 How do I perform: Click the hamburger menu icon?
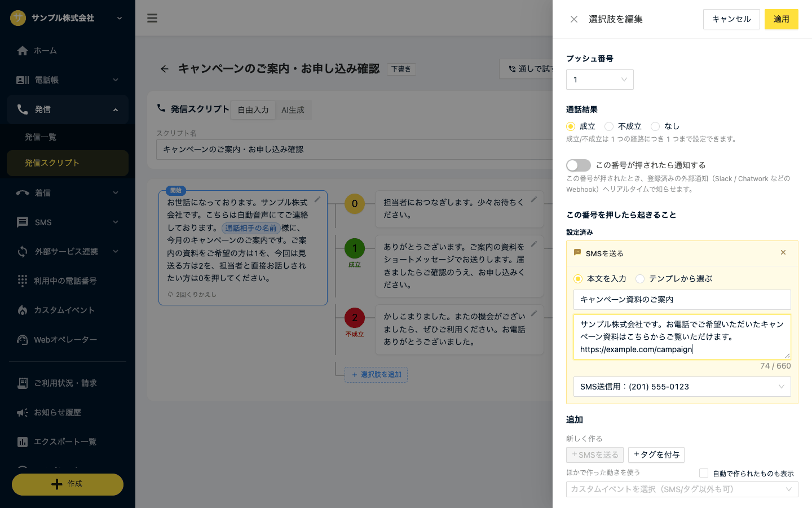[152, 18]
